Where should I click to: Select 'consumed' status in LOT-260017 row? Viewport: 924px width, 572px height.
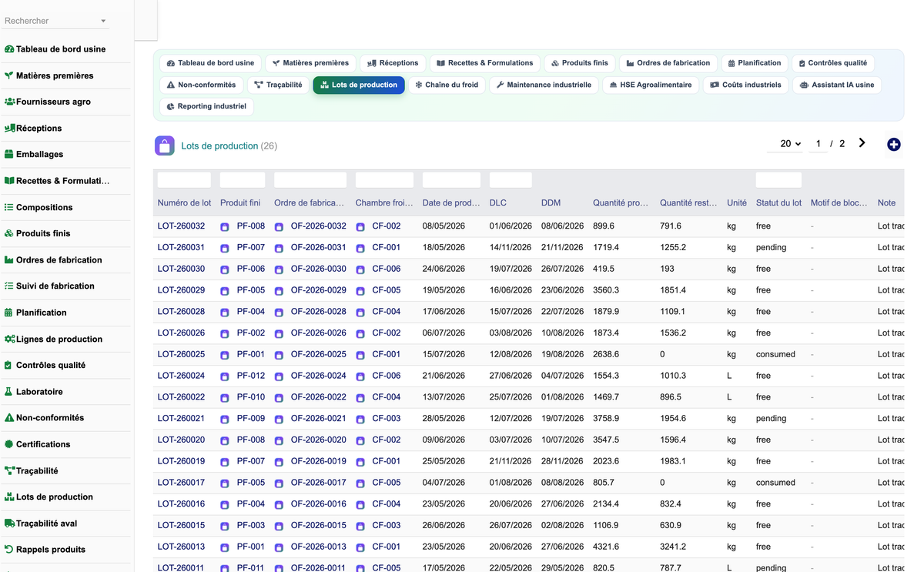coord(775,483)
